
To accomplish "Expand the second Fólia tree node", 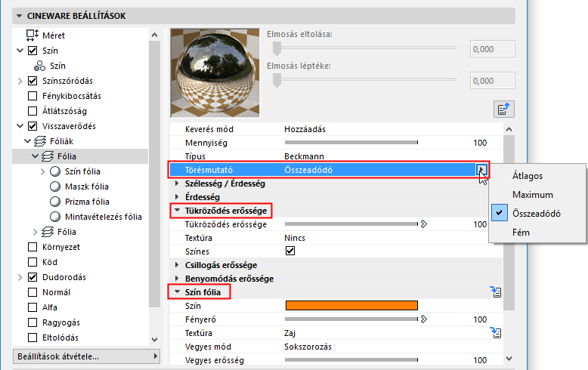I will [x=36, y=232].
